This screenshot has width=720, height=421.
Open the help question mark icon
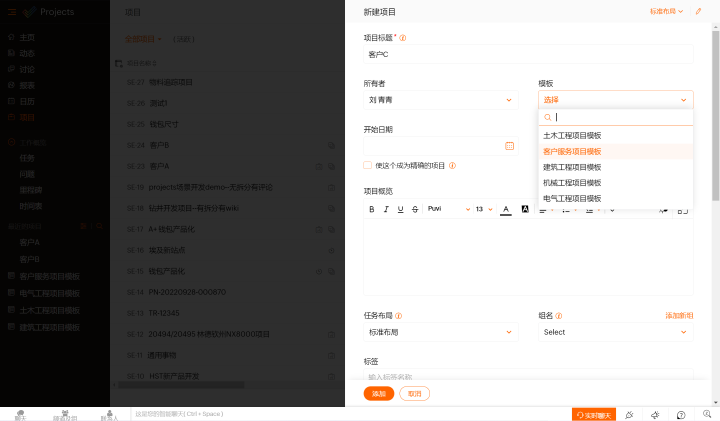pyautogui.click(x=681, y=415)
